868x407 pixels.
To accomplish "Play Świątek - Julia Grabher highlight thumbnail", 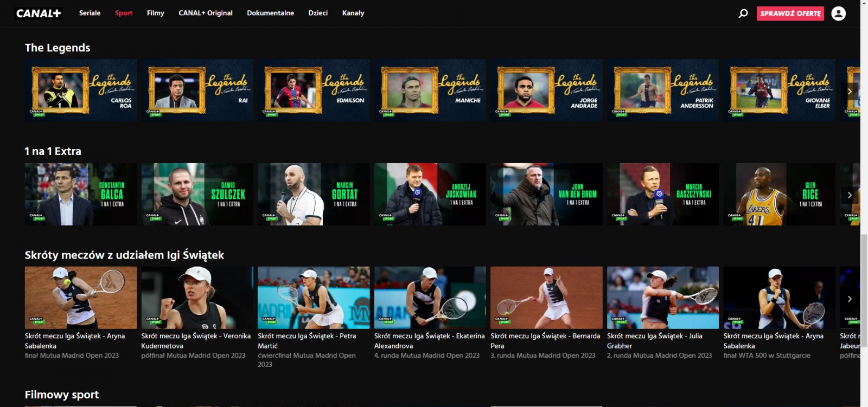I will pyautogui.click(x=663, y=298).
